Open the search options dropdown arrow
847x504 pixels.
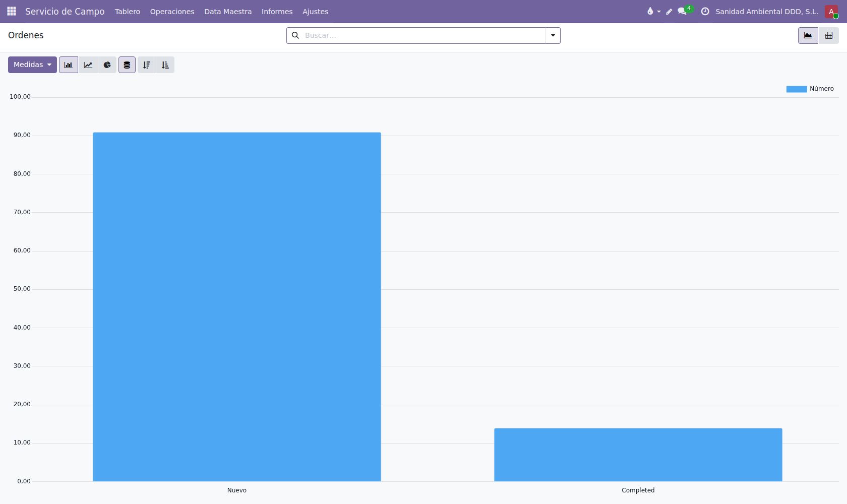tap(553, 35)
